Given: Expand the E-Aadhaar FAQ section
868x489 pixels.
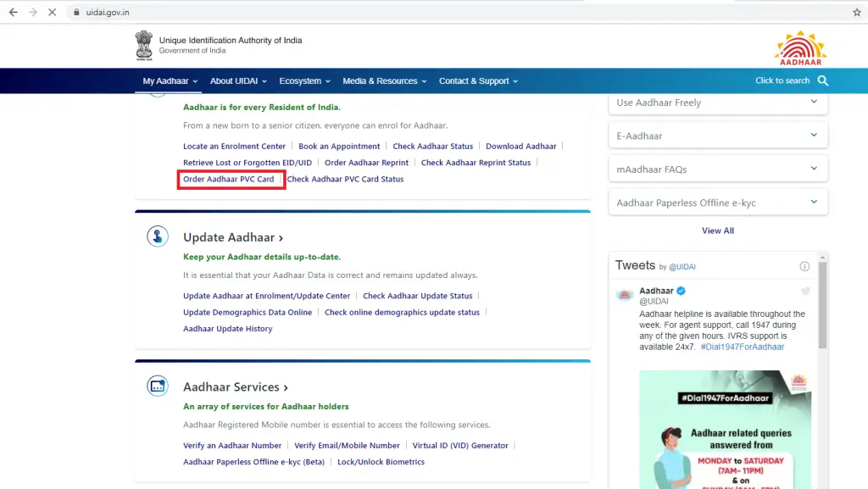Looking at the screenshot, I should 718,136.
